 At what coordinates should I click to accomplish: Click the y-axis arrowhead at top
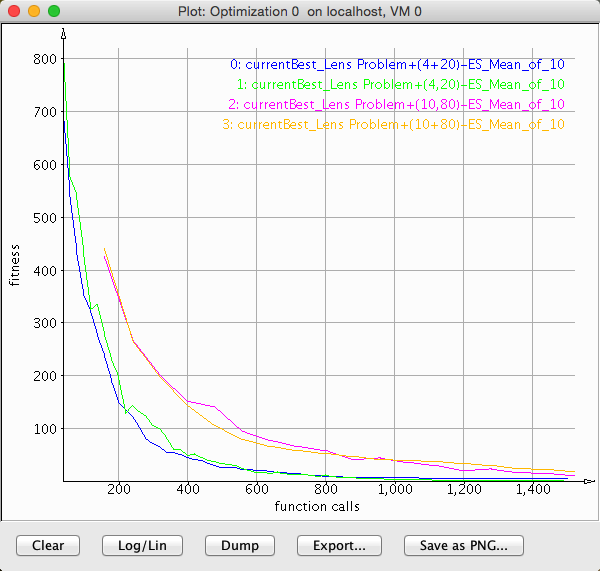(x=64, y=34)
